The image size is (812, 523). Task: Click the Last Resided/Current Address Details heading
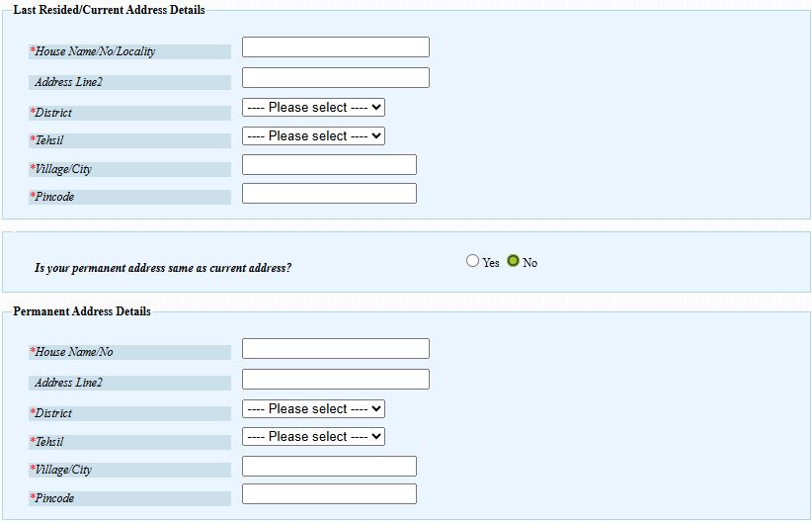click(x=109, y=10)
